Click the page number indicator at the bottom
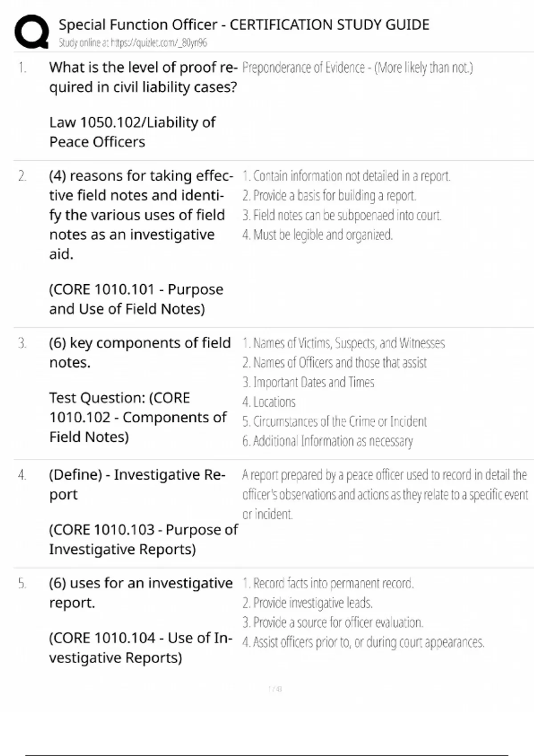Image resolution: width=534 pixels, height=756 pixels. coord(275,689)
